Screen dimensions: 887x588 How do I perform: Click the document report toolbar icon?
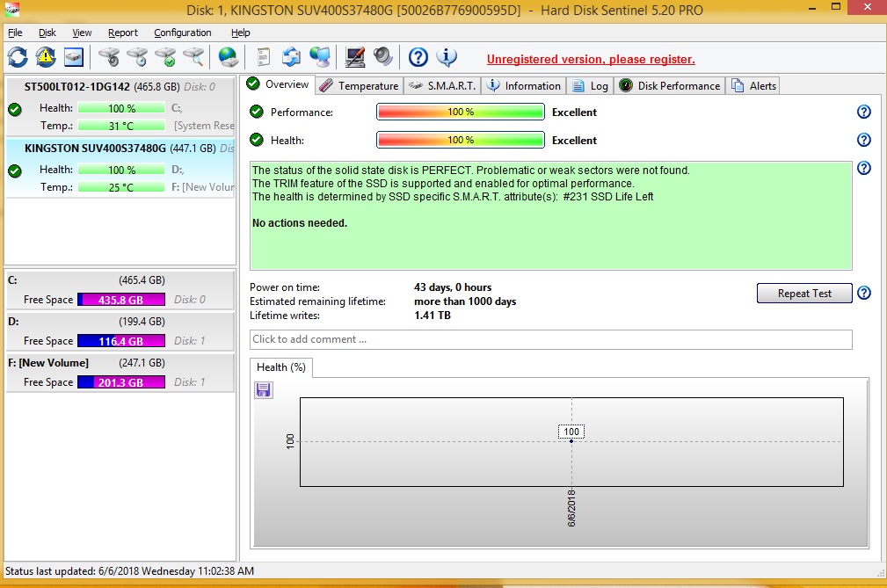tap(263, 57)
